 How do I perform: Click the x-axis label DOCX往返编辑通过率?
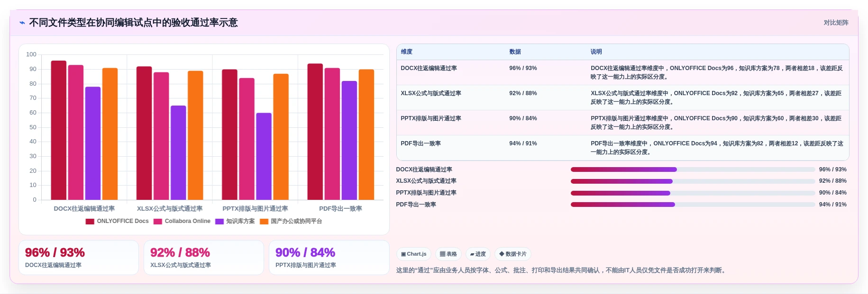coord(84,209)
